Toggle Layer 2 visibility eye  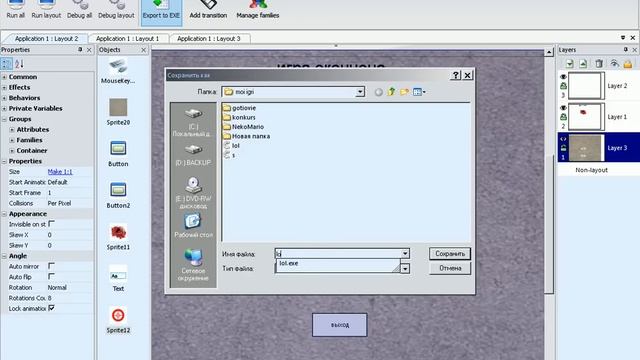(x=563, y=77)
